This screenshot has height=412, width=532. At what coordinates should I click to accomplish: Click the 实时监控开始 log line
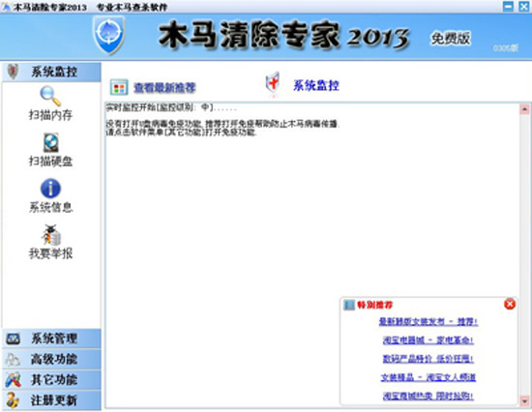click(x=171, y=107)
